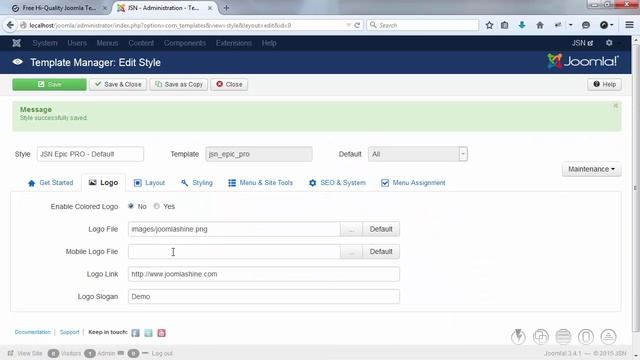Open the Help menu in admin bar
The width and height of the screenshot is (640, 360).
point(269,43)
